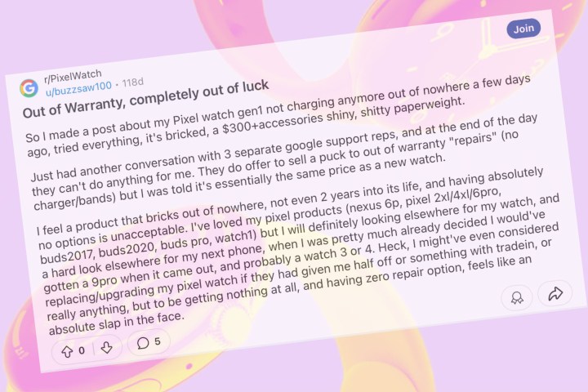Upvote the Out of Warranty post
Screen dimensions: 588x392
click(x=67, y=350)
